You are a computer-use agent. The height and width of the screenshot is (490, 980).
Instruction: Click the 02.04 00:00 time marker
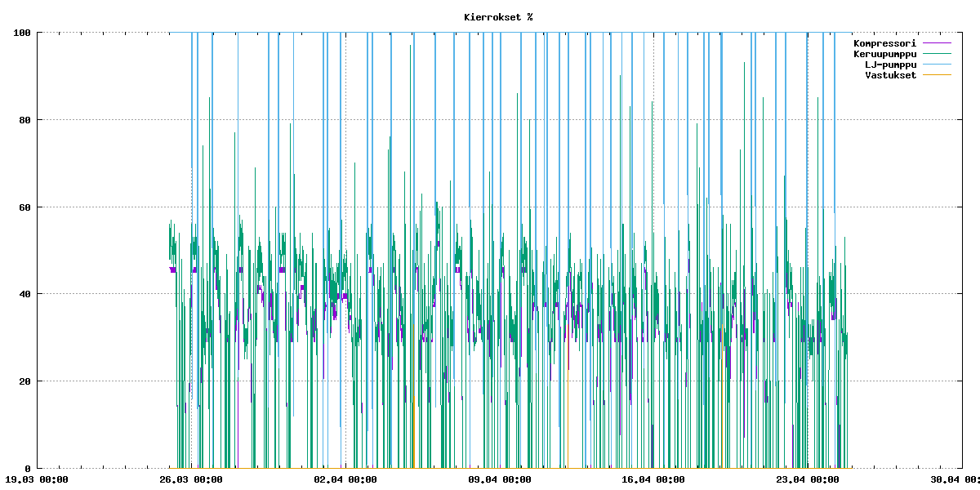(x=345, y=479)
